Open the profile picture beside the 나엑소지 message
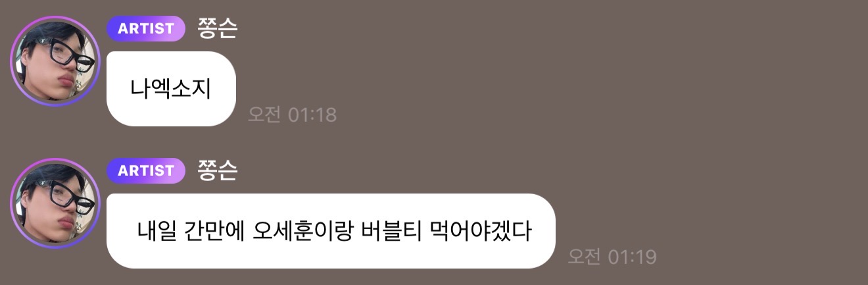Screen dimensions: 868x285 click(x=55, y=61)
